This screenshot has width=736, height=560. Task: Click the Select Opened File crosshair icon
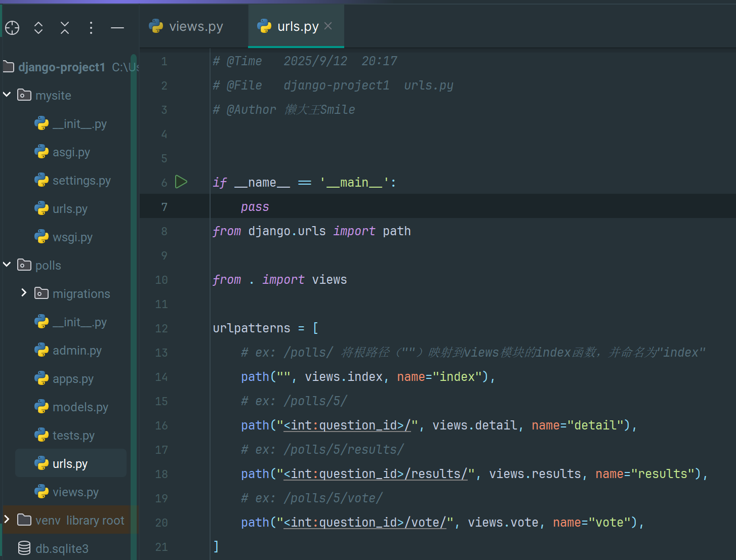(12, 28)
